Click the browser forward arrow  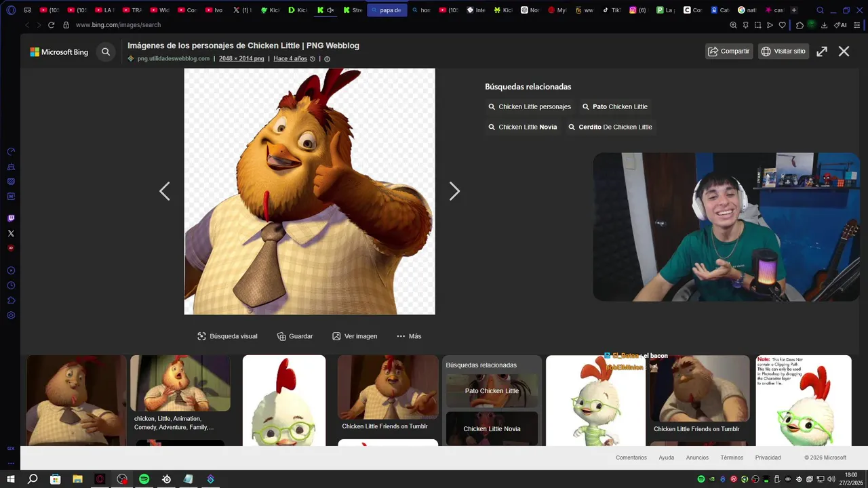click(38, 25)
